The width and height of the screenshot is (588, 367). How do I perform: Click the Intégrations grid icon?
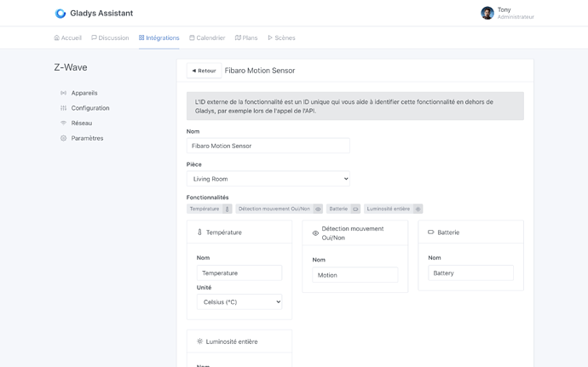pos(141,37)
